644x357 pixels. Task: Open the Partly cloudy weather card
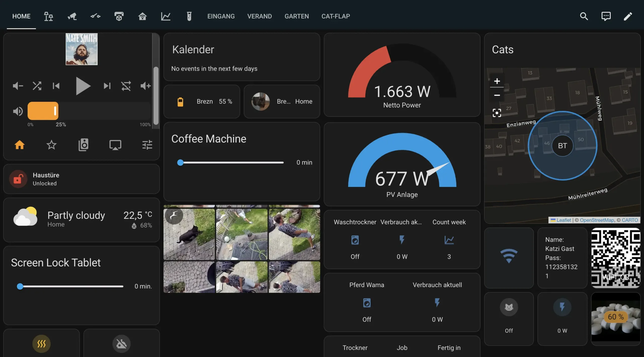click(x=82, y=220)
